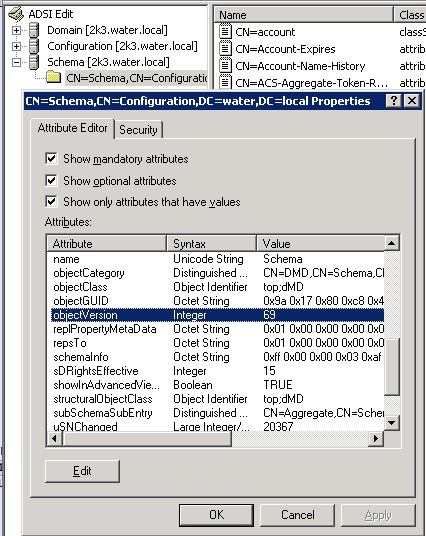The width and height of the screenshot is (426, 536).
Task: Select CN=Schema,CN=Configuration tree item
Action: coord(136,78)
